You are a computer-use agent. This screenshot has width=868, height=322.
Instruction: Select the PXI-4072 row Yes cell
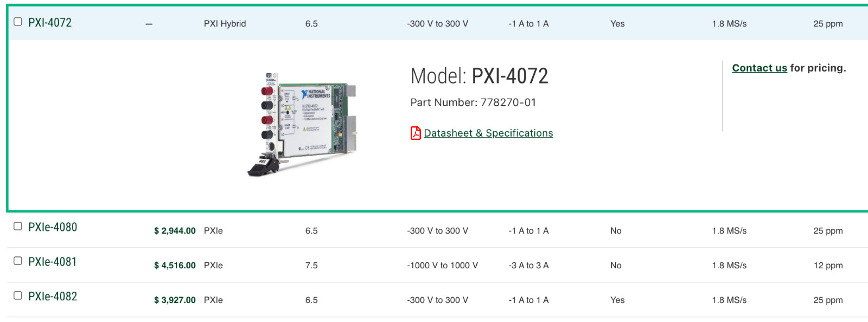tap(617, 24)
